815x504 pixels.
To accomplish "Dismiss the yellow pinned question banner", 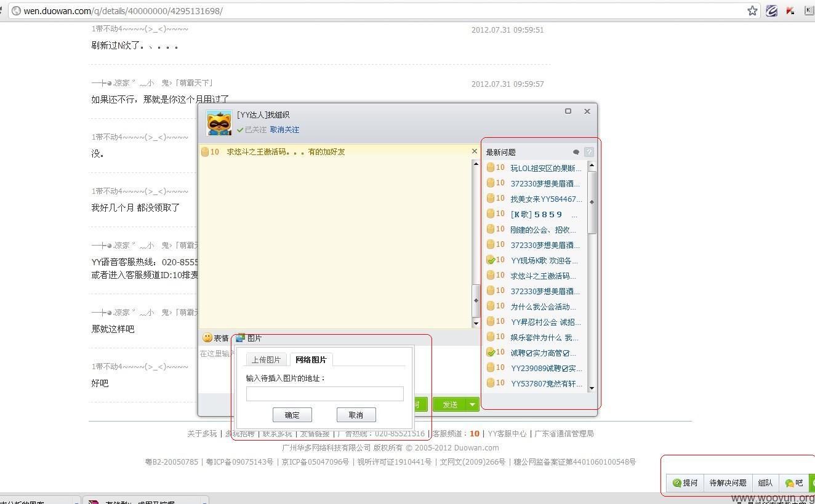I will pos(474,151).
